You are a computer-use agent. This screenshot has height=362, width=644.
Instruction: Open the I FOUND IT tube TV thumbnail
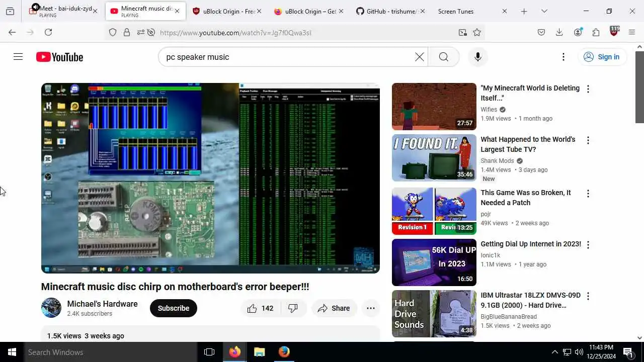(x=434, y=158)
